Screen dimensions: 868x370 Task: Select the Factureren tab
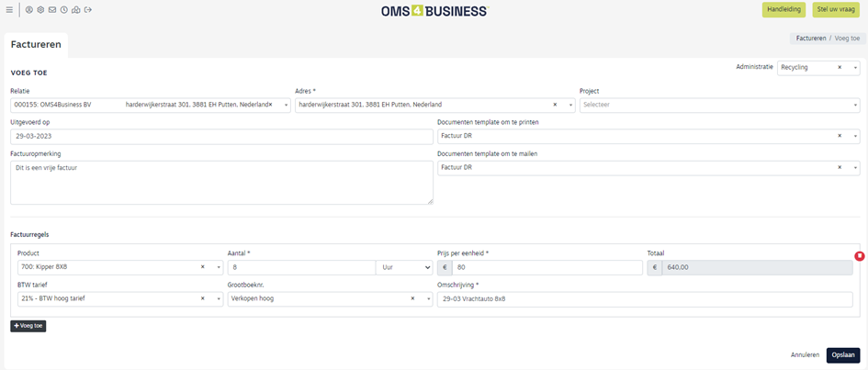click(x=34, y=43)
